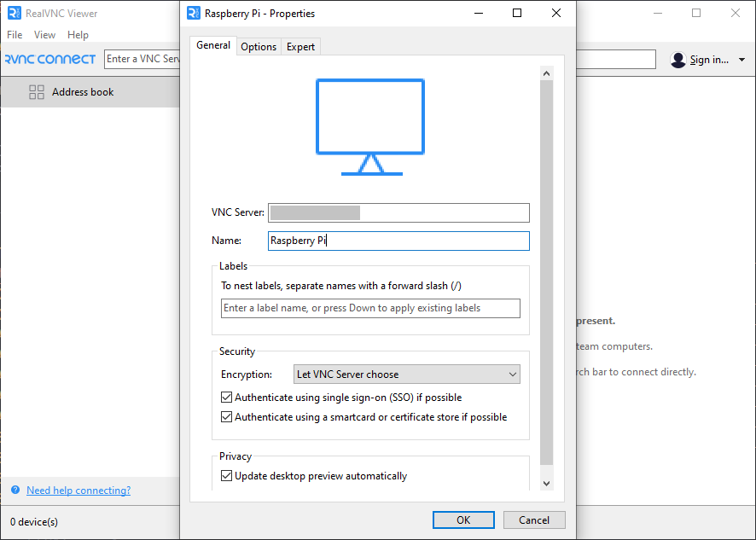Open the Help menu
This screenshot has width=756, height=540.
tap(78, 35)
